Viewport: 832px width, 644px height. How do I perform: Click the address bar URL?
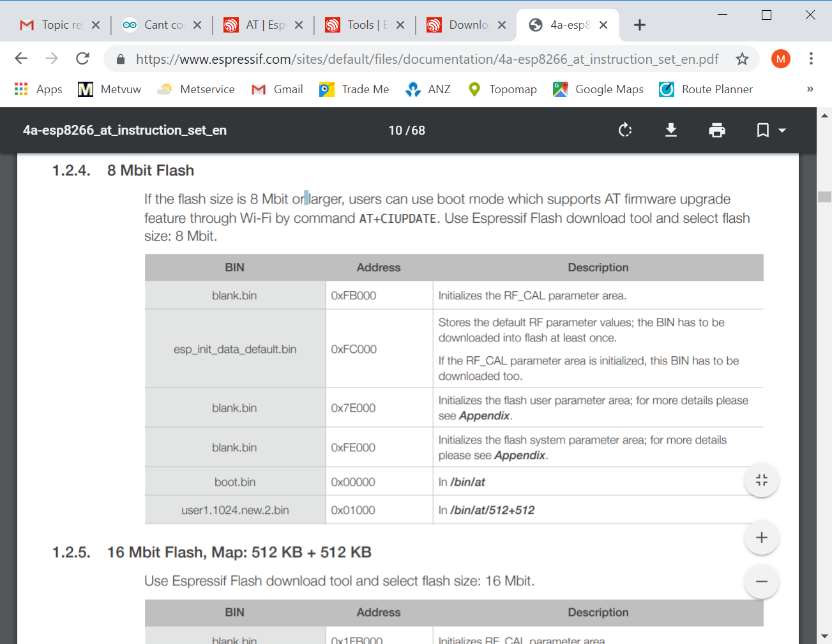click(427, 59)
